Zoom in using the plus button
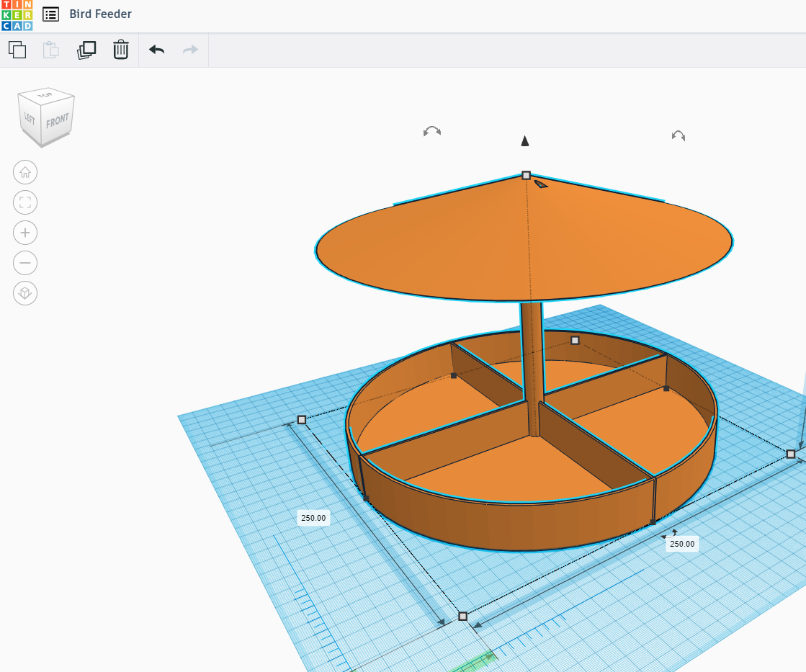Image resolution: width=806 pixels, height=672 pixels. [25, 233]
